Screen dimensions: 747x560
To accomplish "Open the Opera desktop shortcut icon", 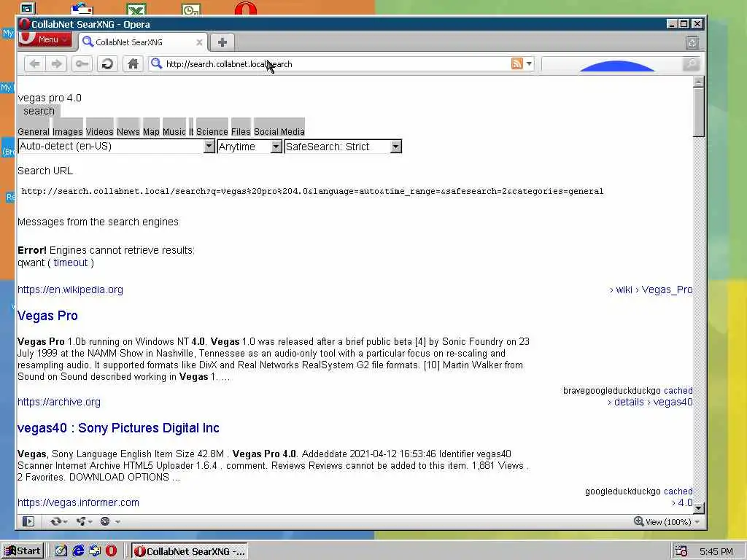I will pyautogui.click(x=246, y=8).
